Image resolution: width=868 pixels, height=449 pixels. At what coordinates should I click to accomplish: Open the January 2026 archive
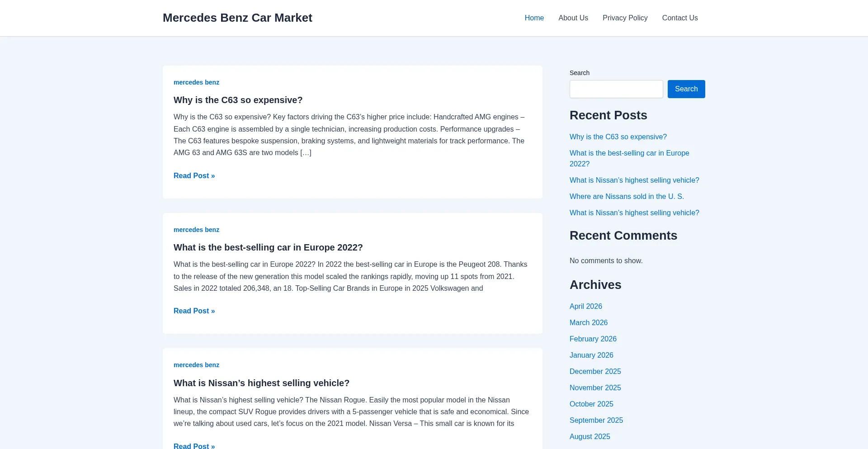pyautogui.click(x=591, y=355)
